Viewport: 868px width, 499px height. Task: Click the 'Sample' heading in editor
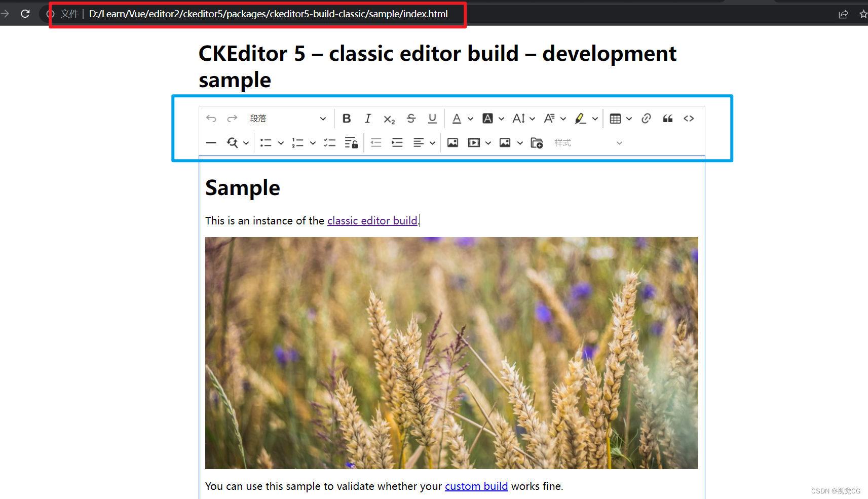243,188
